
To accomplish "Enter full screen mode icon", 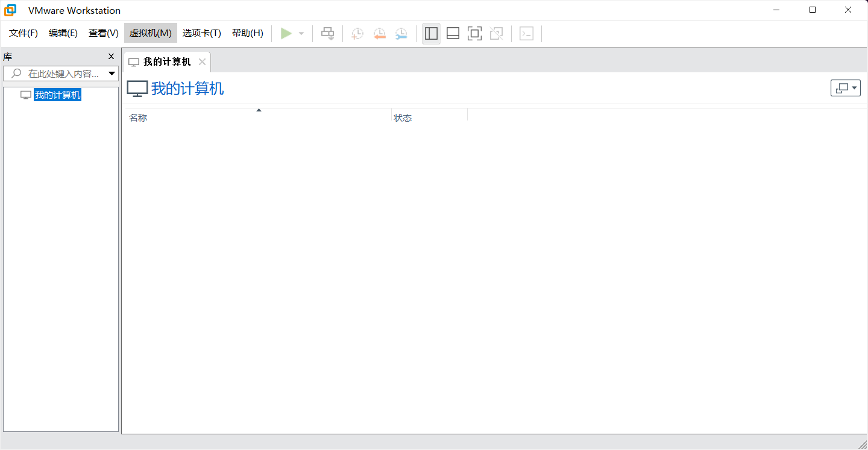I will 474,34.
